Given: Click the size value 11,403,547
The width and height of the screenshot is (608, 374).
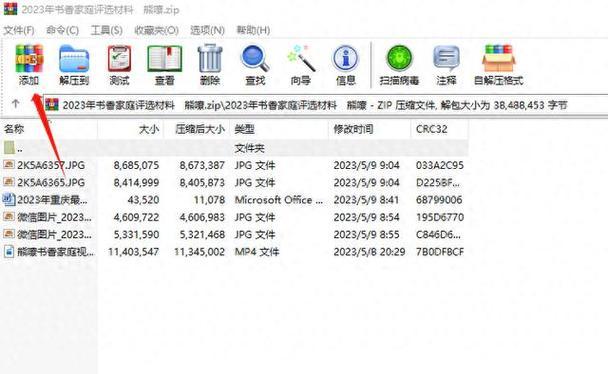Looking at the screenshot, I should point(133,252).
